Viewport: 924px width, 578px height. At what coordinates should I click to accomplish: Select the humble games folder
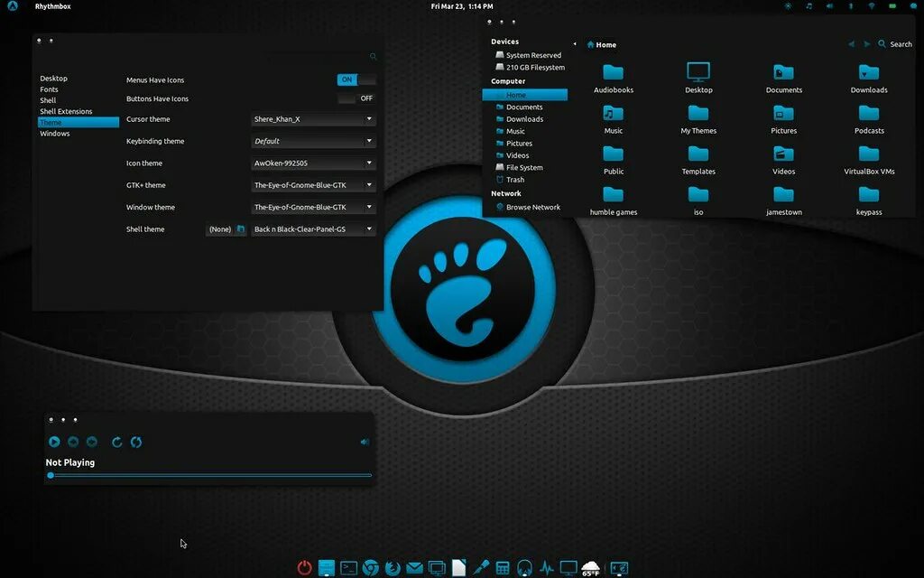(613, 201)
